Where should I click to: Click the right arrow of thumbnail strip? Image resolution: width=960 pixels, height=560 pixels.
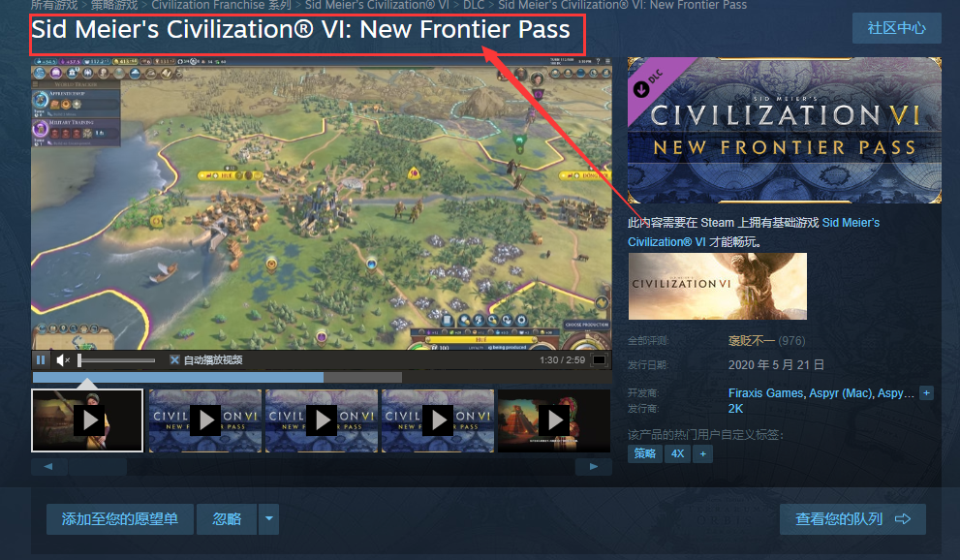593,466
